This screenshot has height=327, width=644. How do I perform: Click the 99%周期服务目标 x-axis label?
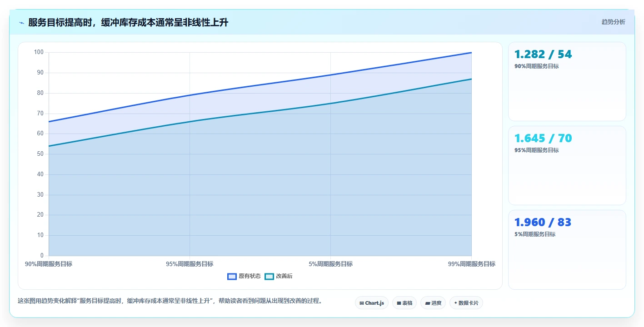(x=471, y=264)
